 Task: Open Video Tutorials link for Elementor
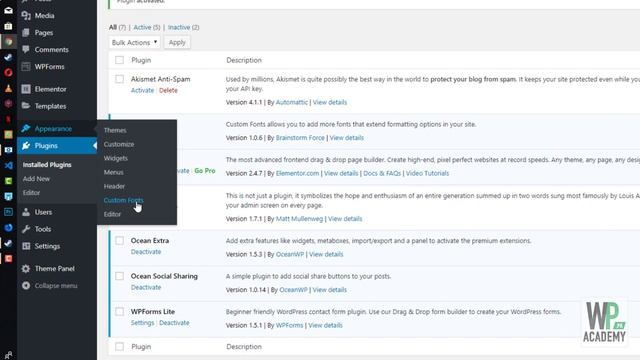pyautogui.click(x=427, y=173)
